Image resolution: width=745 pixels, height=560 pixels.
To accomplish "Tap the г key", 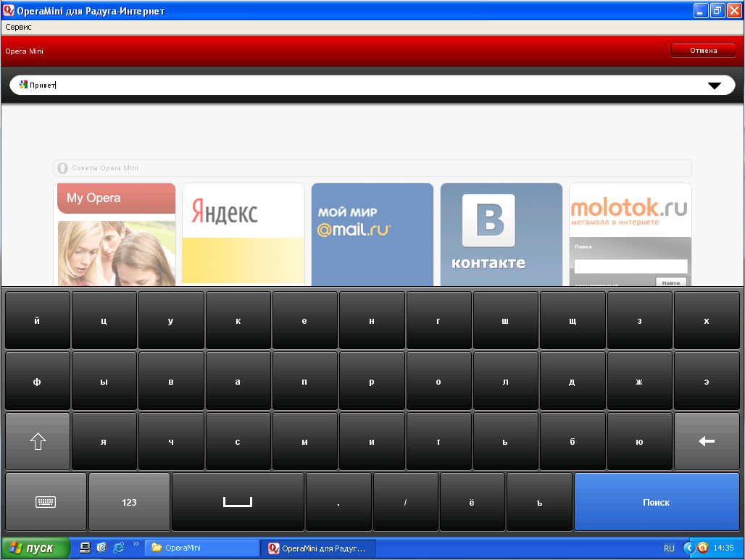I will click(x=438, y=321).
